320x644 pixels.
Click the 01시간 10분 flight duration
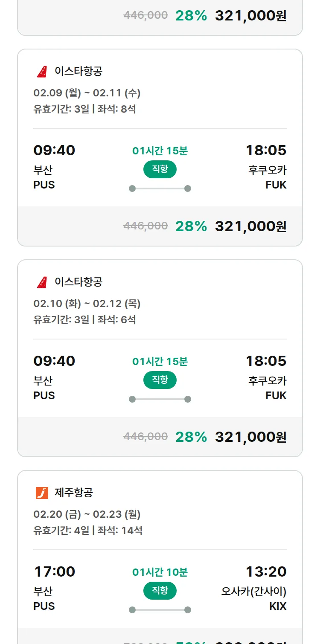point(160,572)
